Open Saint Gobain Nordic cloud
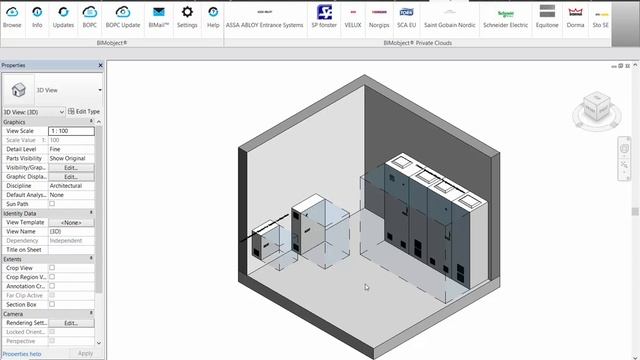 (x=450, y=17)
